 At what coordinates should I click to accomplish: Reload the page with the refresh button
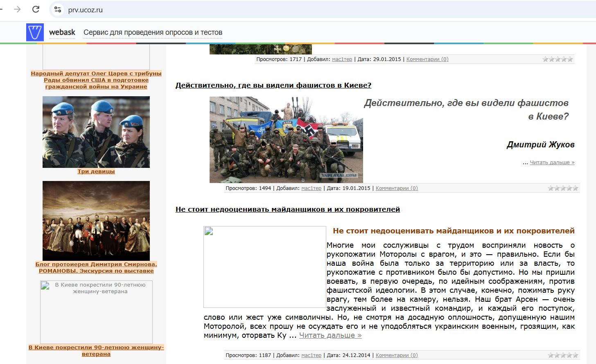[x=36, y=9]
